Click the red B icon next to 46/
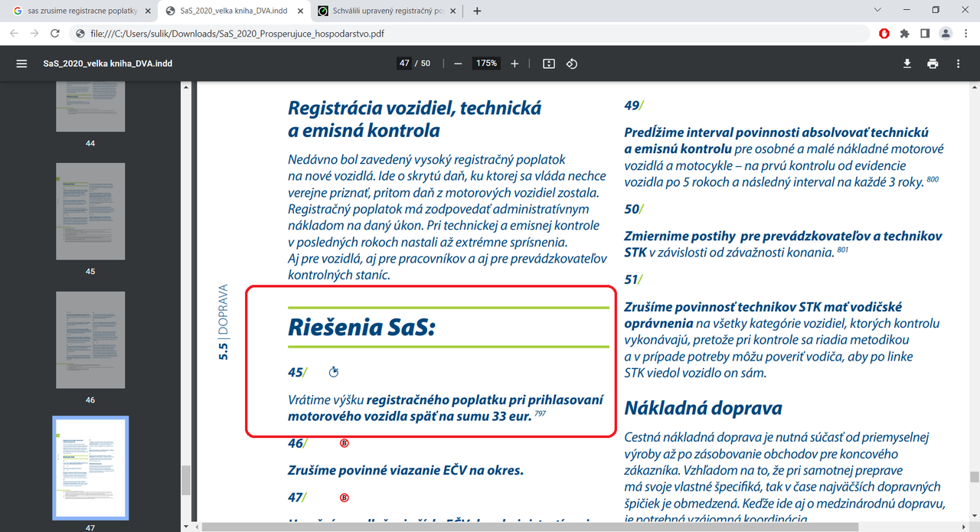This screenshot has height=532, width=980. [x=344, y=442]
